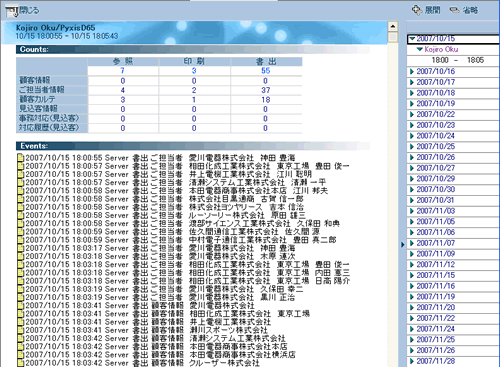The height and width of the screenshot is (367, 500).
Task: Open document icon for 久保田 幸二 event
Action: coord(21,289)
